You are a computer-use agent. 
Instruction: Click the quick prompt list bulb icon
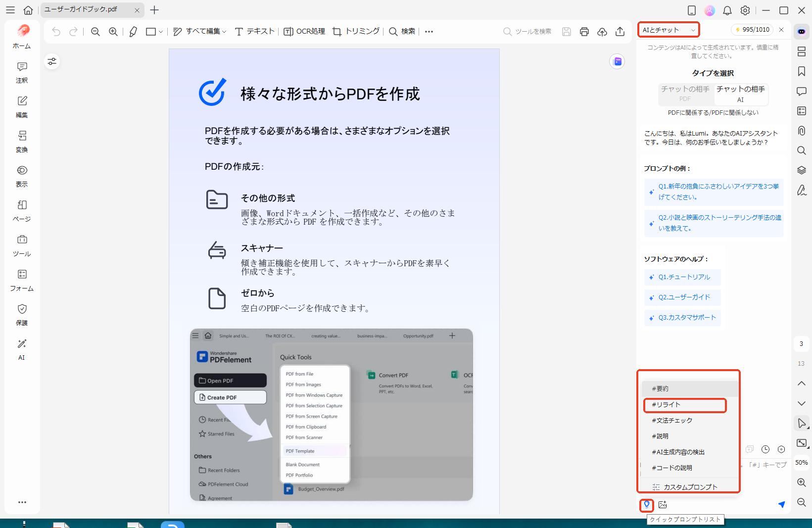pos(647,505)
